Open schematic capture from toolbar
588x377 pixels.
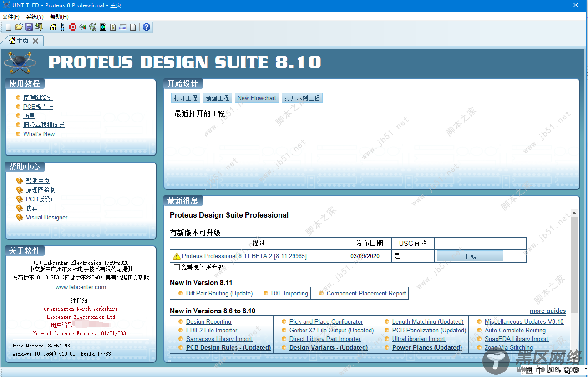point(63,27)
